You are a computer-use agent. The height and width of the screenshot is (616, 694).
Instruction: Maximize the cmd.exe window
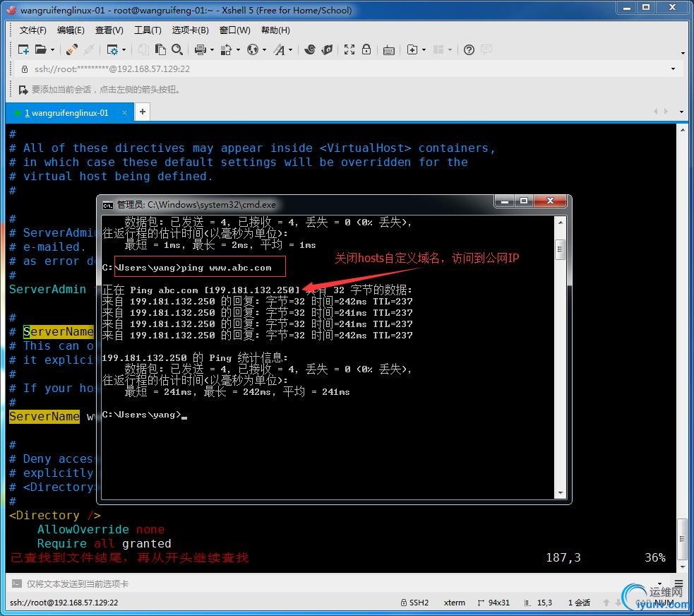[x=524, y=201]
